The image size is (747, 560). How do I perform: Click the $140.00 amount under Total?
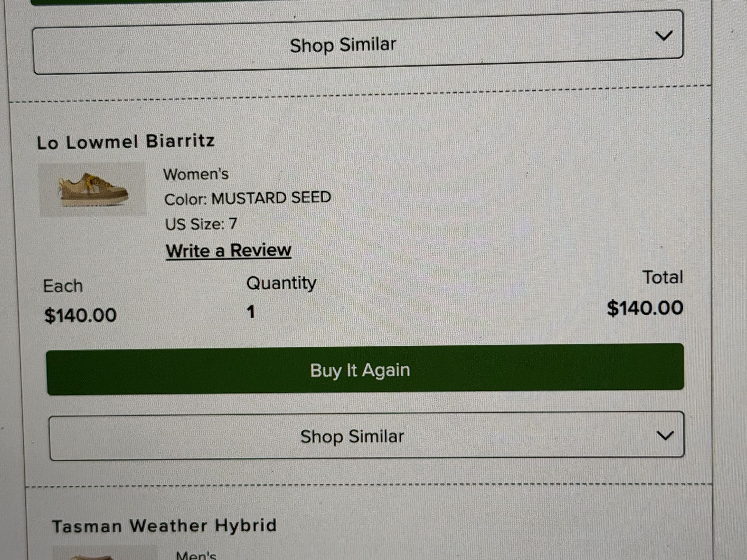pyautogui.click(x=645, y=308)
